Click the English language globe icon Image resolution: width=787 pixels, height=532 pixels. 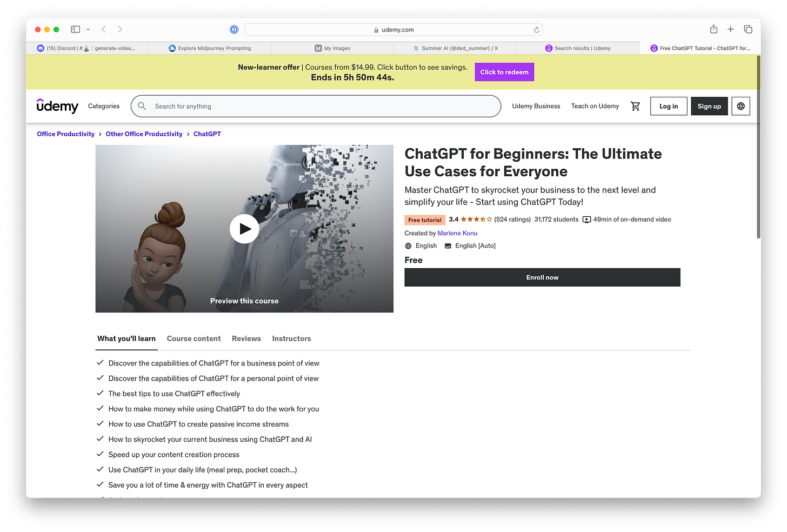pos(408,246)
